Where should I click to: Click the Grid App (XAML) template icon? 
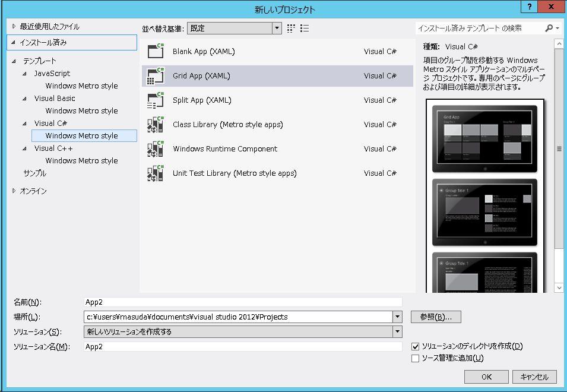coord(156,76)
